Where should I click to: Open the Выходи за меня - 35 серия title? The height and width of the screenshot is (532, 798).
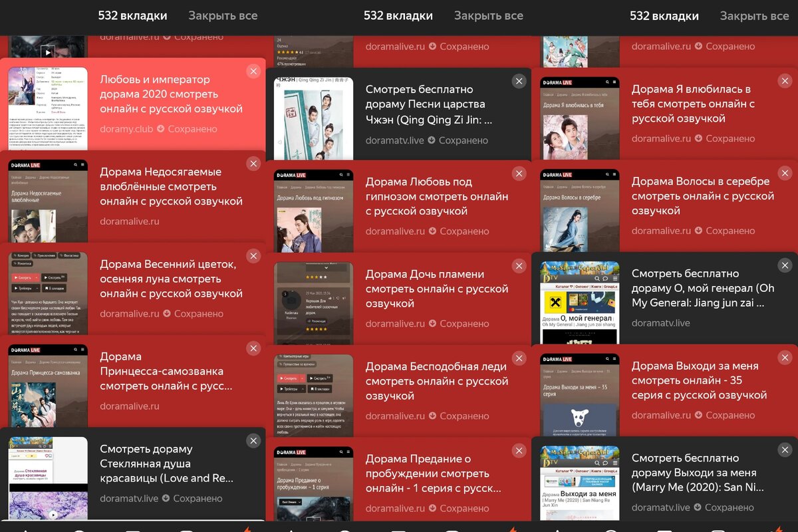(x=700, y=380)
